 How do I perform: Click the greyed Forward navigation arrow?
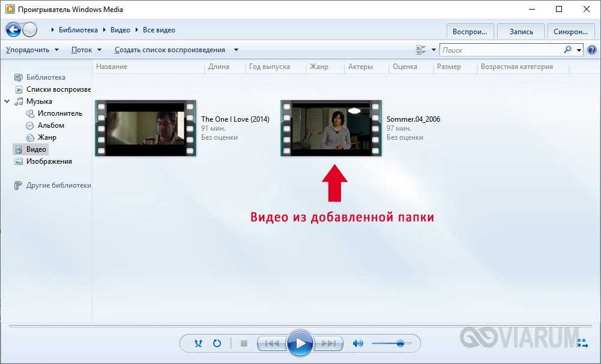click(x=30, y=29)
